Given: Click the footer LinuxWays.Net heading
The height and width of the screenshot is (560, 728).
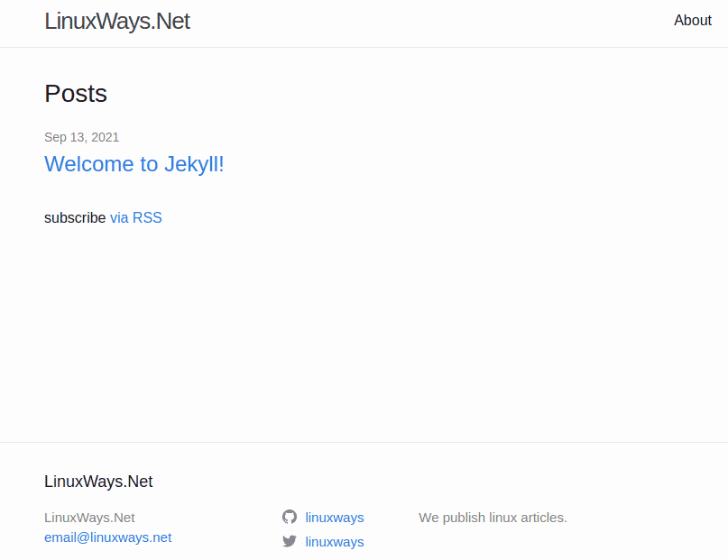Looking at the screenshot, I should tap(98, 482).
